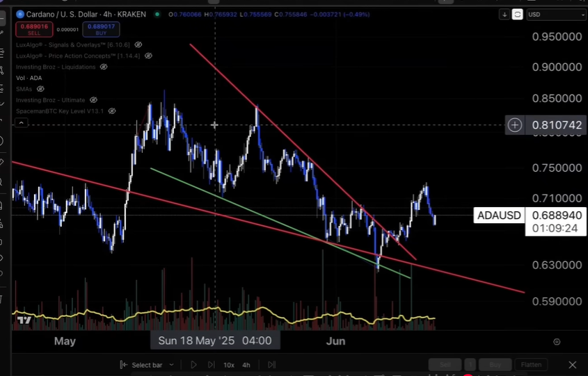Step replay forward one bar
The height and width of the screenshot is (376, 588).
click(x=211, y=365)
